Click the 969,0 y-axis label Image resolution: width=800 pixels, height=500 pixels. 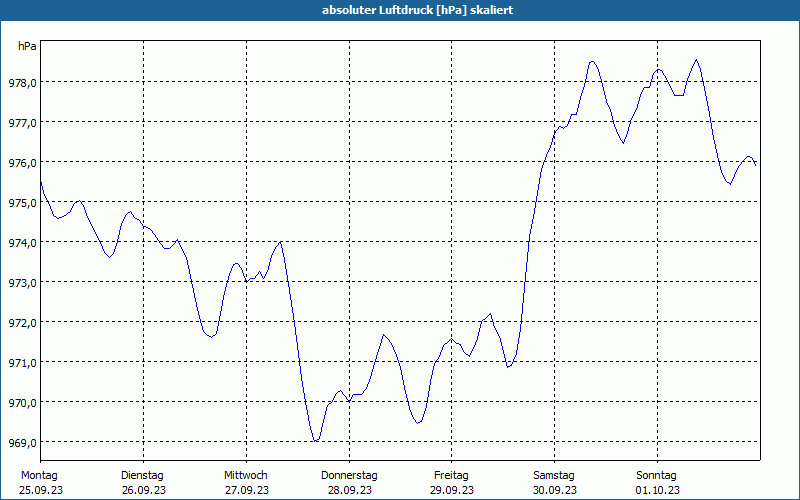[x=22, y=442]
